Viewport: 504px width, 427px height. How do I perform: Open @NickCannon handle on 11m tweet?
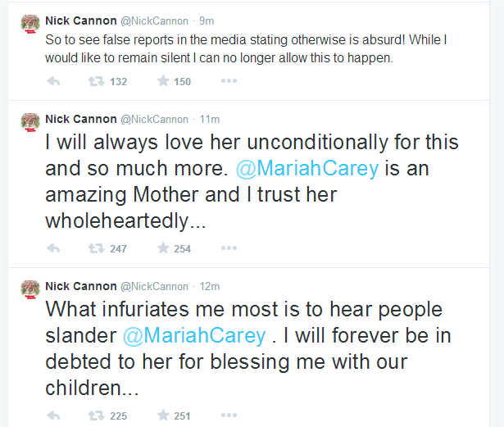[x=155, y=119]
